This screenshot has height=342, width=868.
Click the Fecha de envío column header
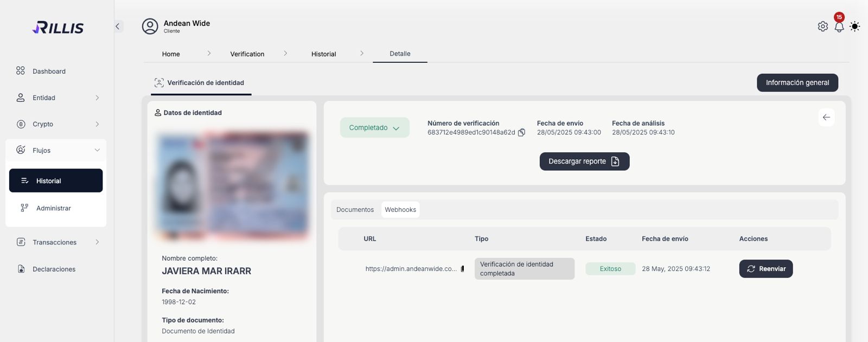click(665, 239)
